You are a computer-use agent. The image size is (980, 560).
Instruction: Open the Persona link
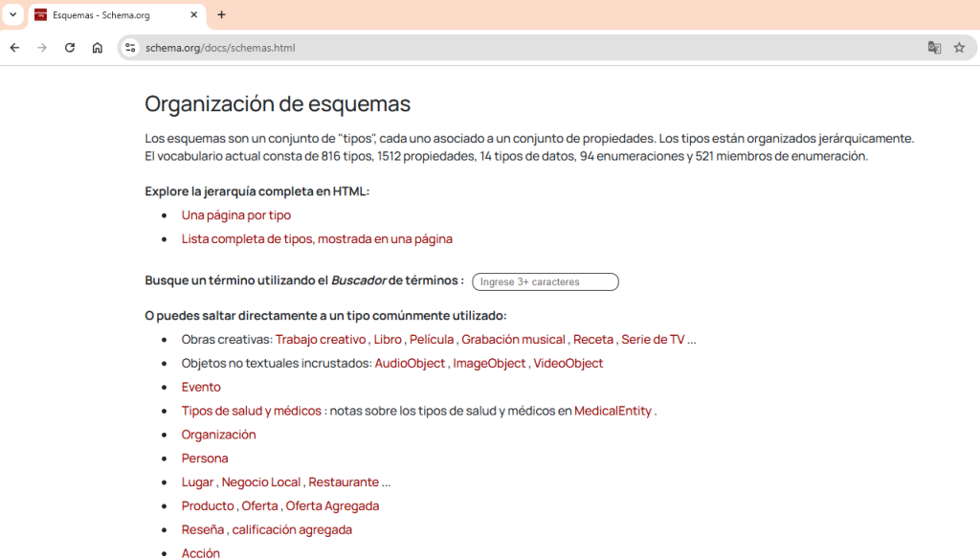[205, 459]
